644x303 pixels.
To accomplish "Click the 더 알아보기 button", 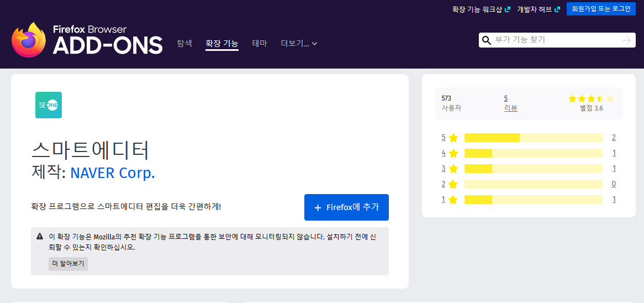I will pos(68,264).
